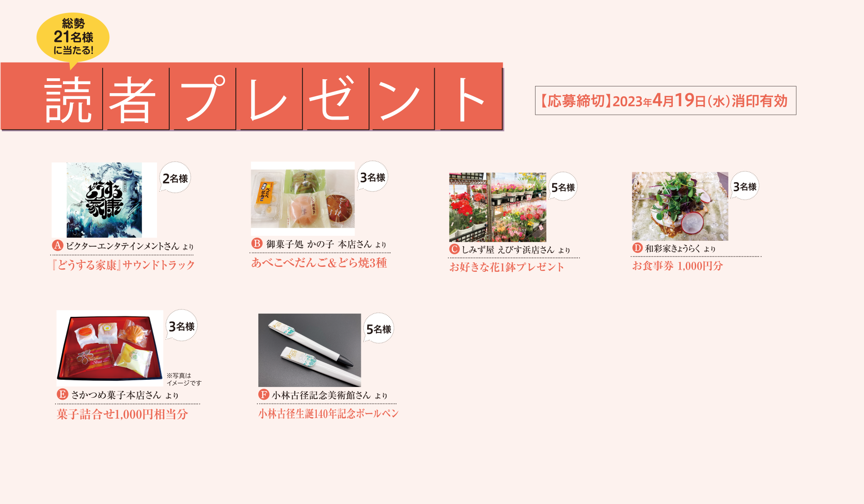Click the circled E icon for Sakatsume
This screenshot has height=504, width=864.
pos(62,394)
